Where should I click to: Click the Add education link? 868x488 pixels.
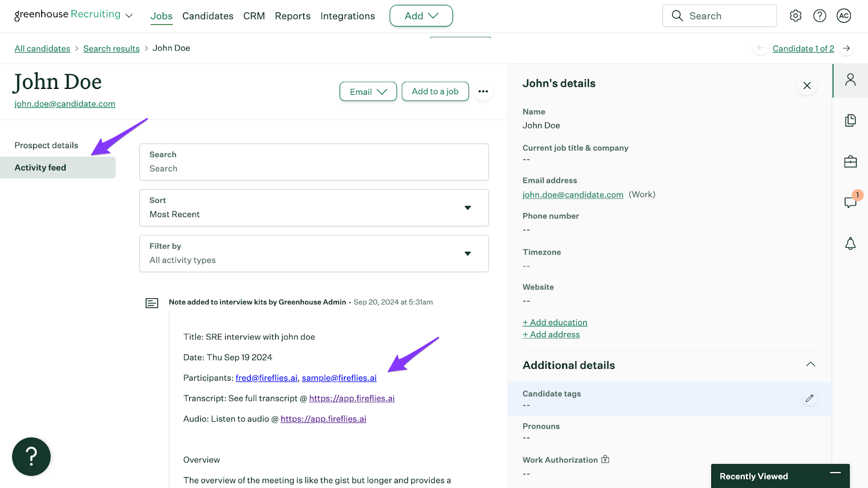coord(554,323)
